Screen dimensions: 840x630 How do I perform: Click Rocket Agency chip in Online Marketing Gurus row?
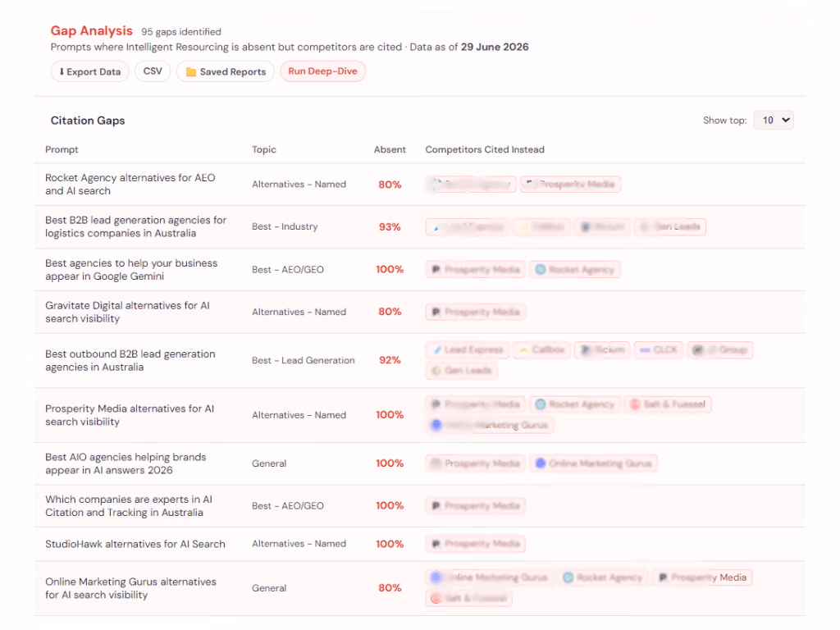[x=603, y=577]
